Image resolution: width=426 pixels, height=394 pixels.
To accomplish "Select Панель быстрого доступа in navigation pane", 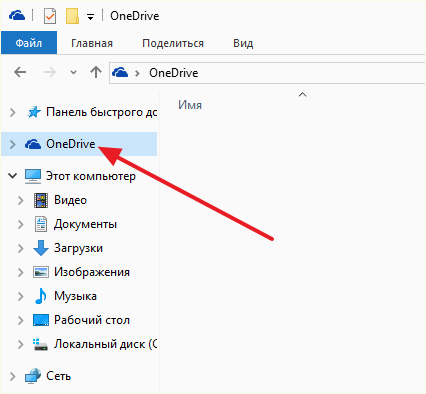I will [x=102, y=112].
